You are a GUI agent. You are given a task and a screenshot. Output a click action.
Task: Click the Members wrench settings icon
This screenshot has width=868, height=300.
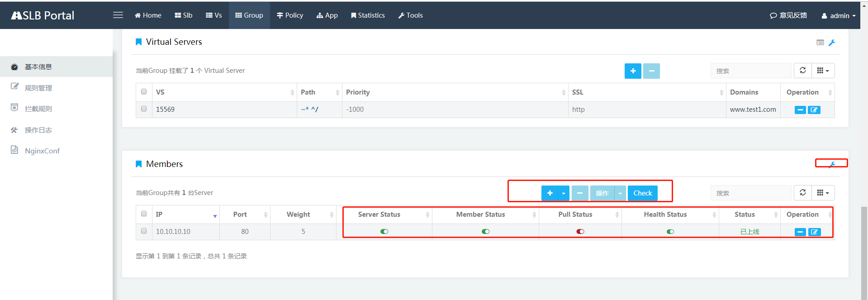(x=832, y=165)
